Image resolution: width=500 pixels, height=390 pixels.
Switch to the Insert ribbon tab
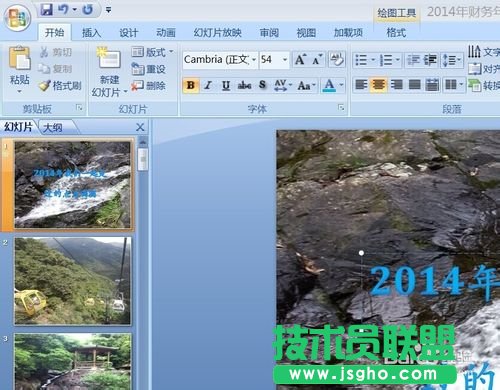pyautogui.click(x=91, y=33)
